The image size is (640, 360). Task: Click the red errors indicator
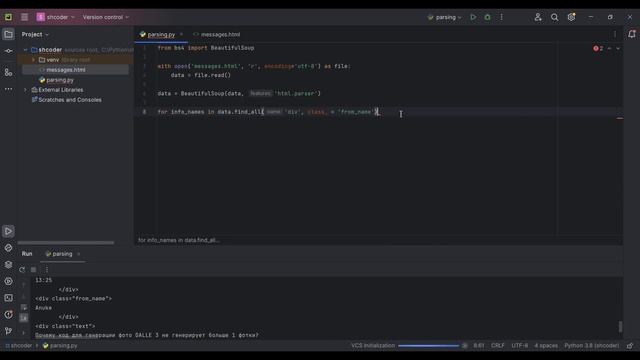598,48
